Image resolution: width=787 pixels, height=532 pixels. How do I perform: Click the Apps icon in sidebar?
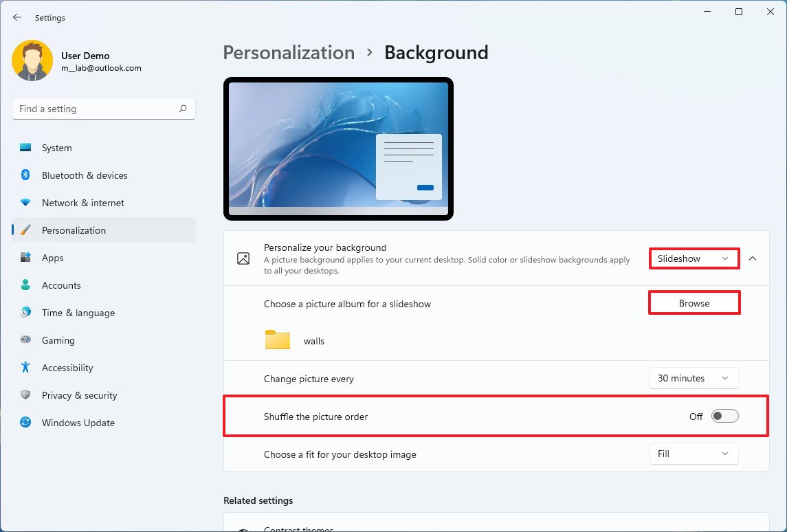point(25,258)
